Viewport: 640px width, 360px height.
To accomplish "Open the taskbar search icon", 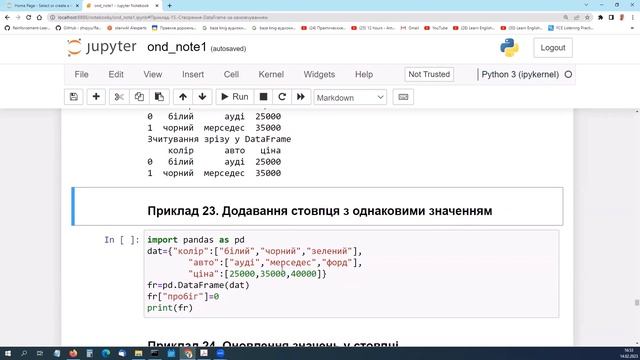I will coord(24,353).
